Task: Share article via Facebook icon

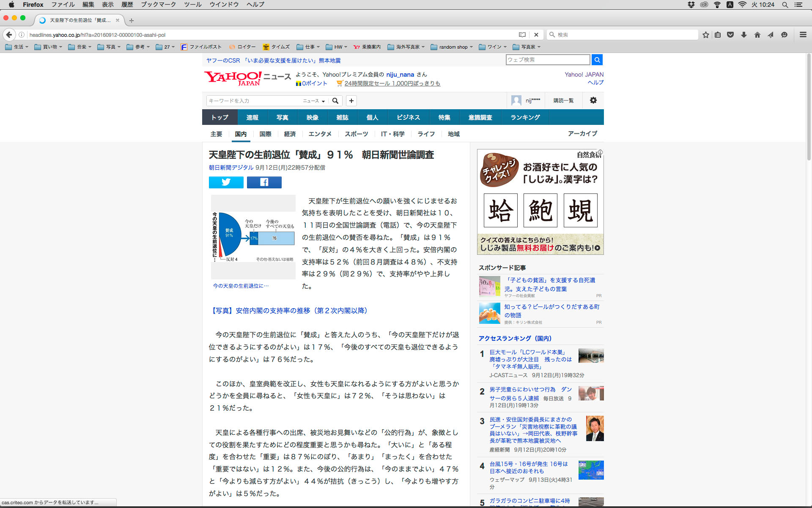Action: point(264,182)
